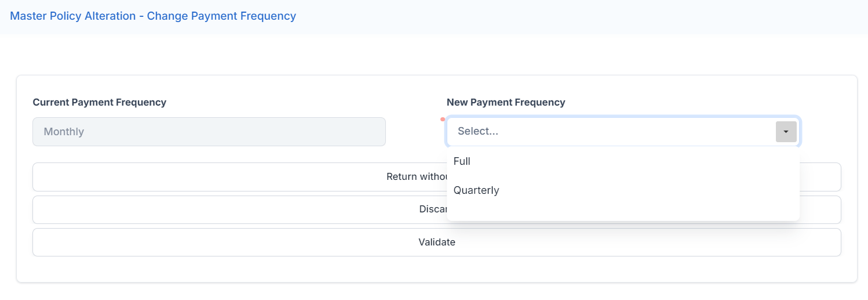Choose the Full option from the list
Screen dimensions: 868x300
[x=462, y=161]
